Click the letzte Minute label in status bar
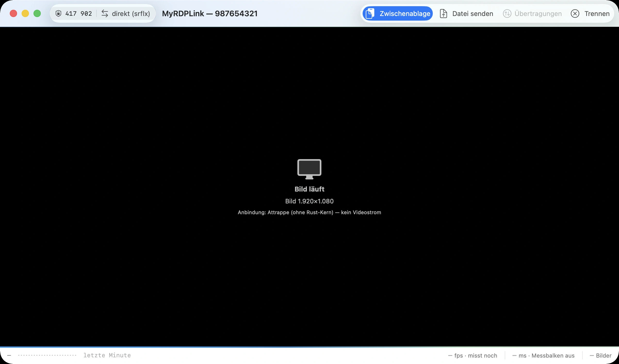Screen dimensions: 619x364 pos(107,355)
